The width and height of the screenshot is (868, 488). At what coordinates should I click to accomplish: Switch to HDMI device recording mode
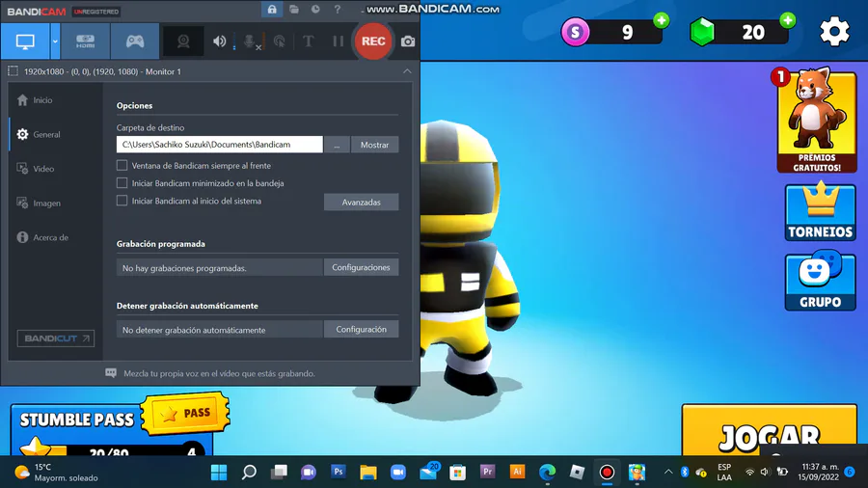(85, 41)
